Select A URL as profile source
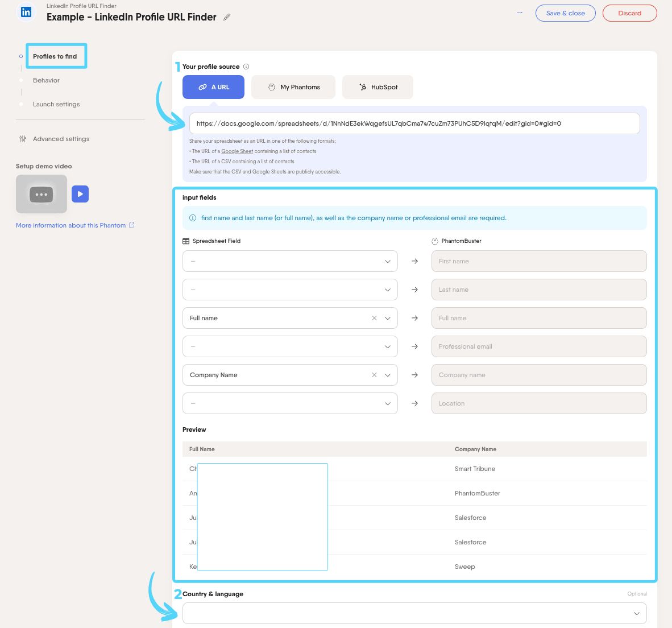672x628 pixels. point(213,87)
